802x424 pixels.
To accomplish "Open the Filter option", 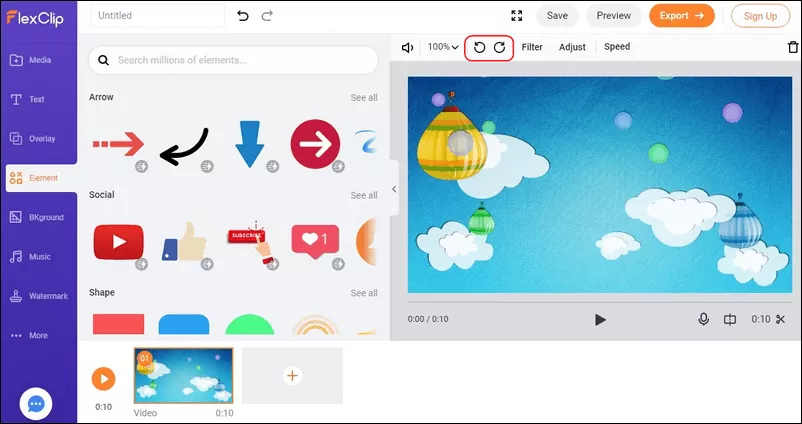I will pyautogui.click(x=532, y=47).
